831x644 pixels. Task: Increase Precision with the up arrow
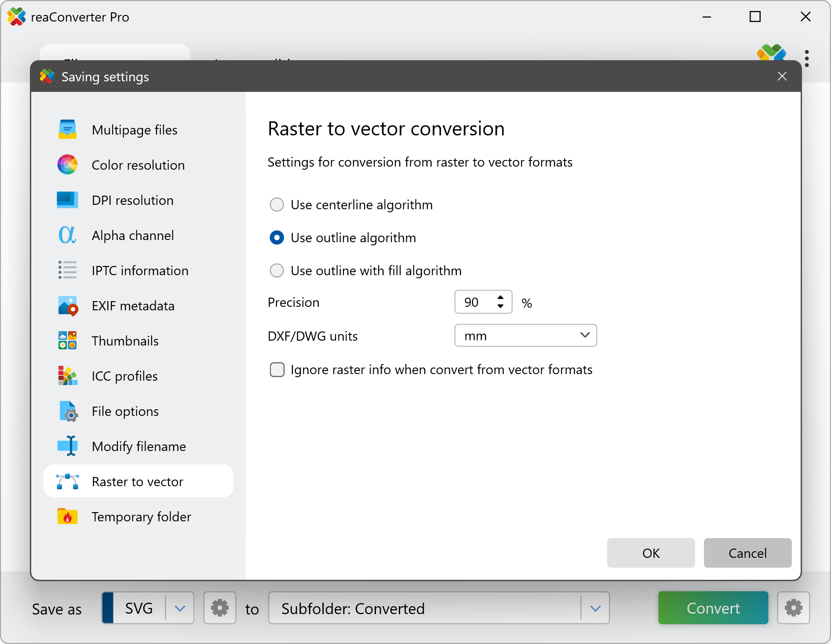point(500,298)
